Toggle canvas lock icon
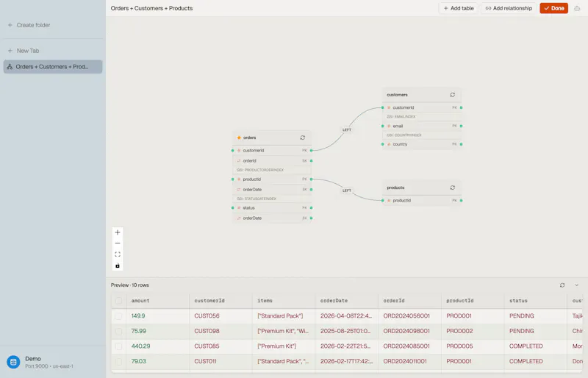The image size is (588, 378). coord(118,265)
